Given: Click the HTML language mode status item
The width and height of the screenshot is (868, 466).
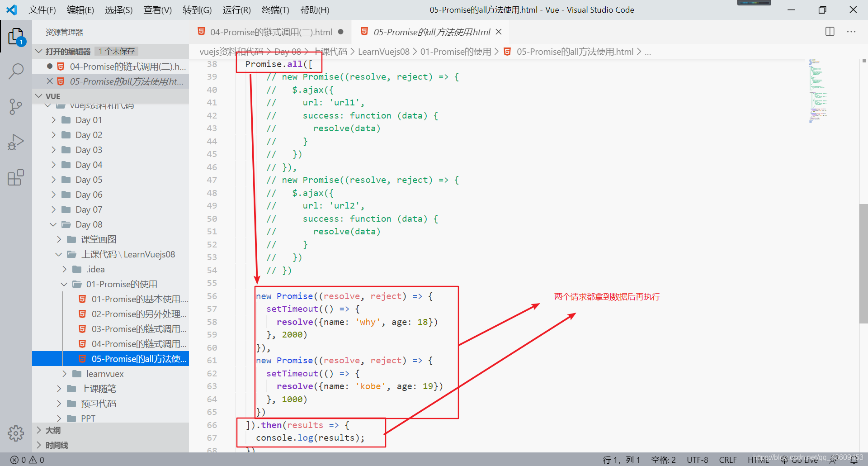Looking at the screenshot, I should click(758, 460).
